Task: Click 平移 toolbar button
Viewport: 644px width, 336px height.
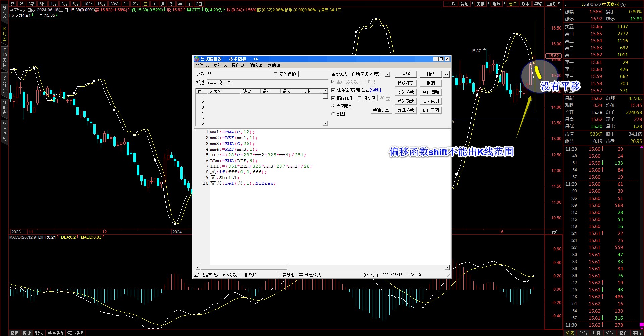Action: click(538, 4)
